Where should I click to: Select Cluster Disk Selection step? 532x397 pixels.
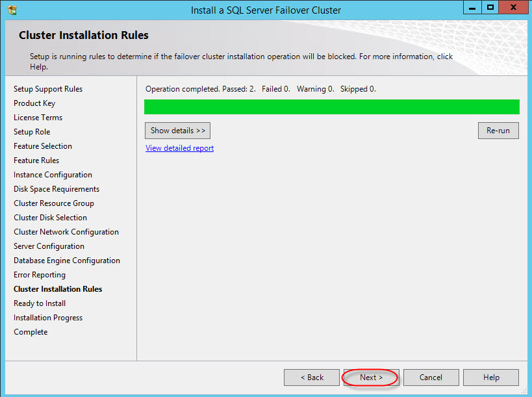click(50, 218)
